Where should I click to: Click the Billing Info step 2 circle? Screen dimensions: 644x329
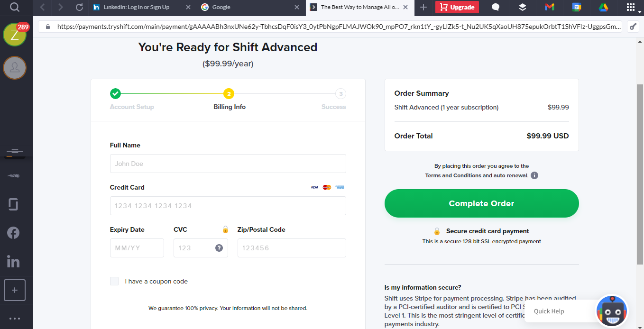point(229,93)
